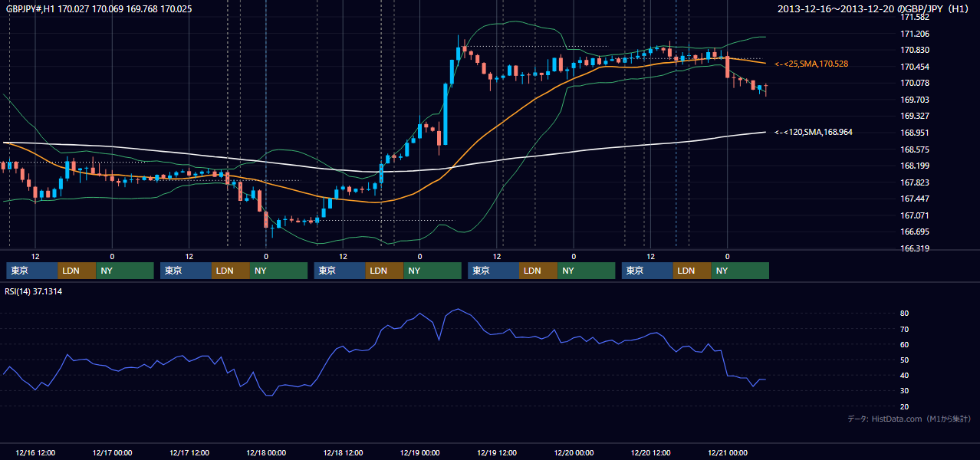The width and height of the screenshot is (980, 460).
Task: Click RSI scale value 80
Action: (x=905, y=314)
